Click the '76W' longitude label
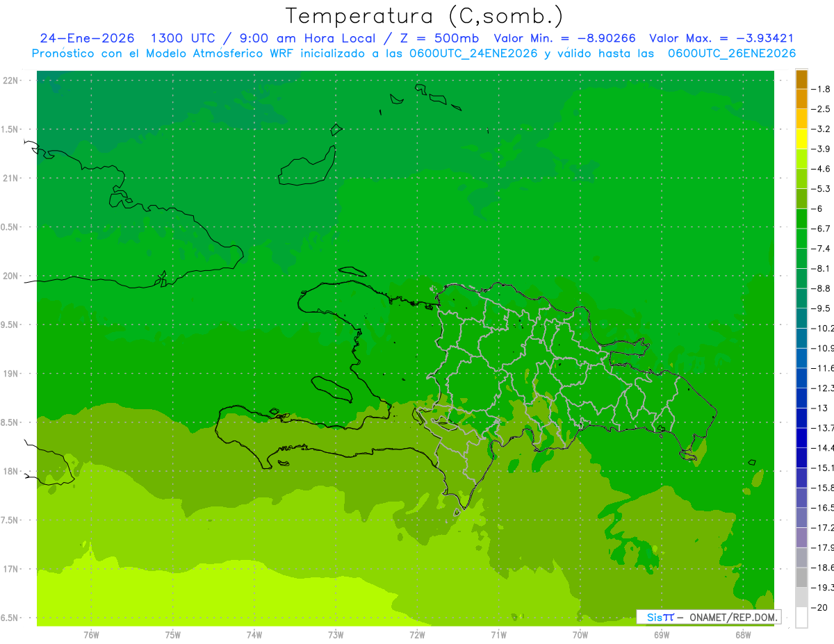834x644 pixels. tap(91, 635)
